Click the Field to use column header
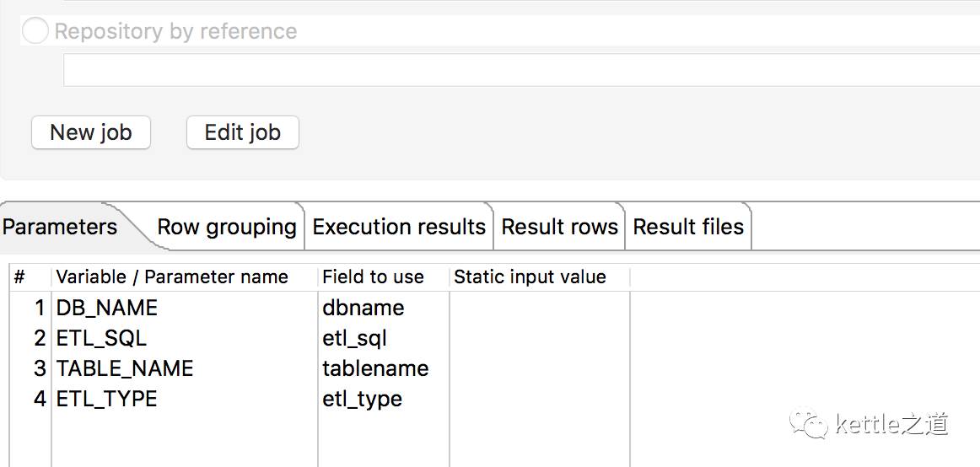This screenshot has width=980, height=467. [373, 277]
